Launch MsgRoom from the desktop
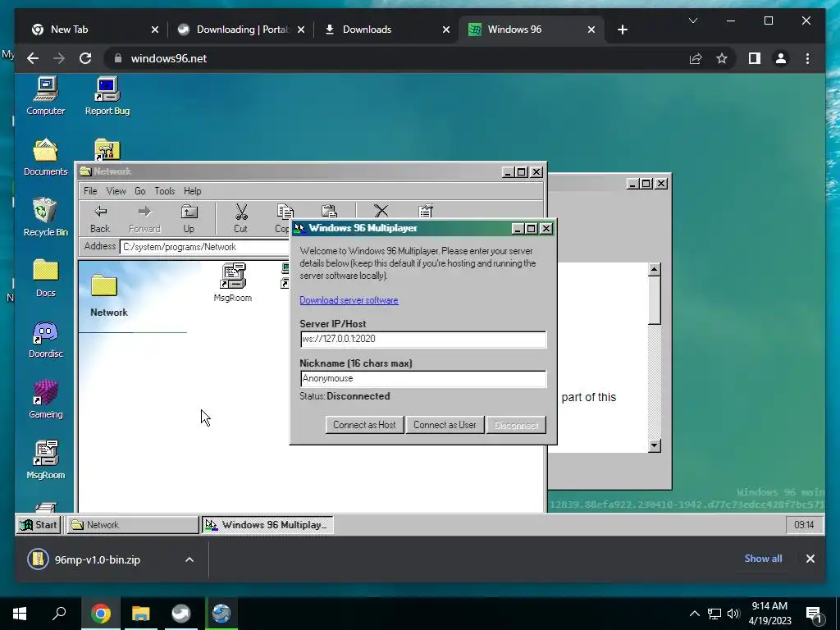 tap(46, 459)
